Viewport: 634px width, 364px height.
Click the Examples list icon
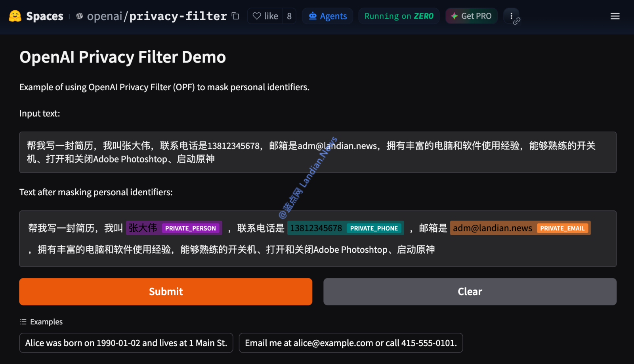(23, 322)
